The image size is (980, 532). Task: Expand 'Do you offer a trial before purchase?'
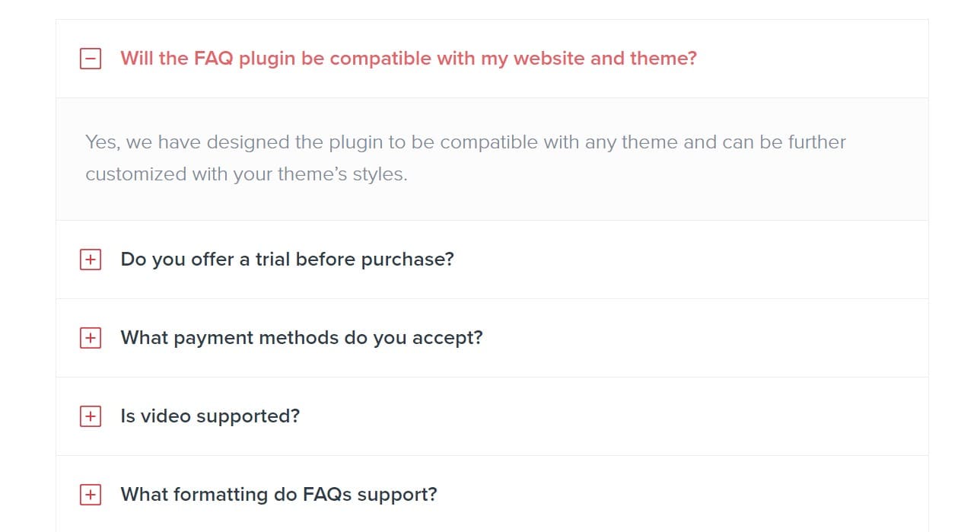[286, 259]
